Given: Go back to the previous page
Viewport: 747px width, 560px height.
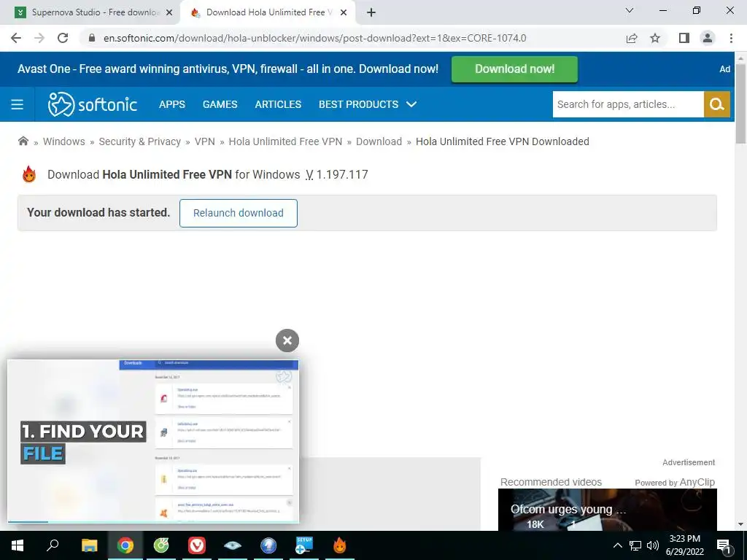Looking at the screenshot, I should tap(16, 38).
